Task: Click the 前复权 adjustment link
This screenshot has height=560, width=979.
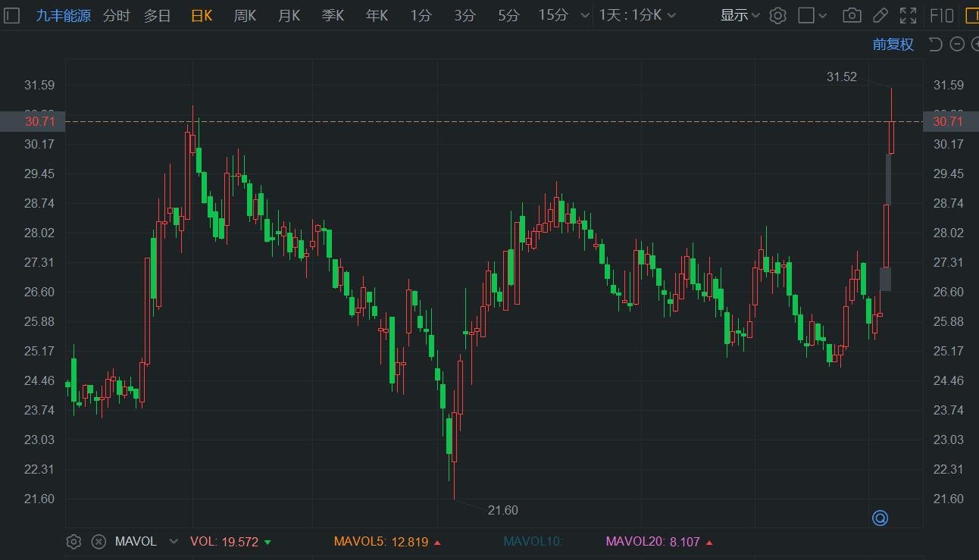Action: (893, 44)
